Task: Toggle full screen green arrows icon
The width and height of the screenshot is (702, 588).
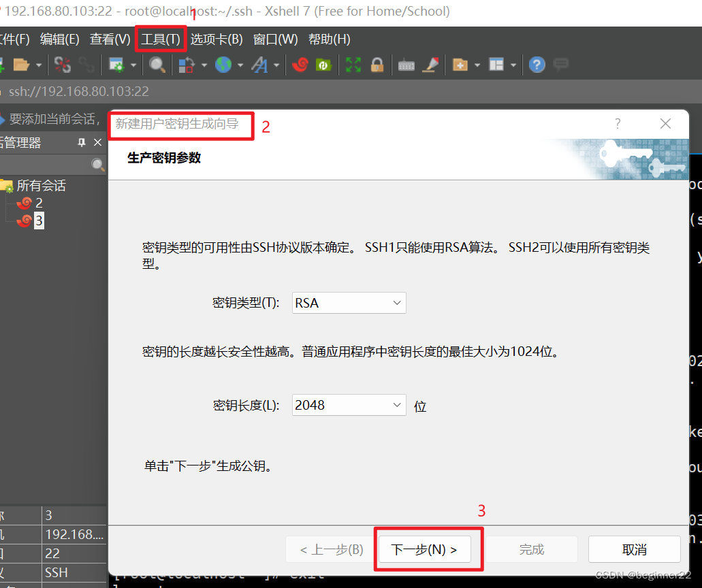Action: [353, 65]
